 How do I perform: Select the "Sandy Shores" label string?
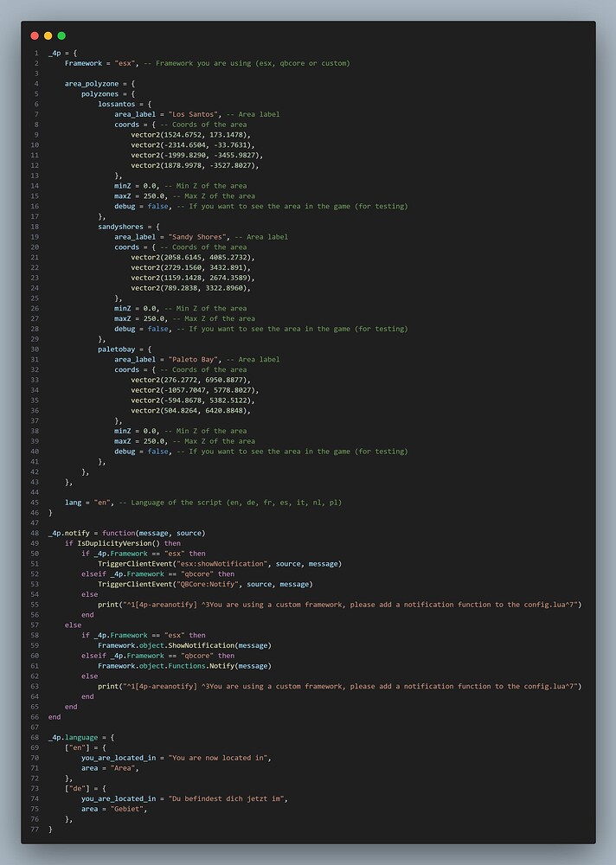pos(199,237)
